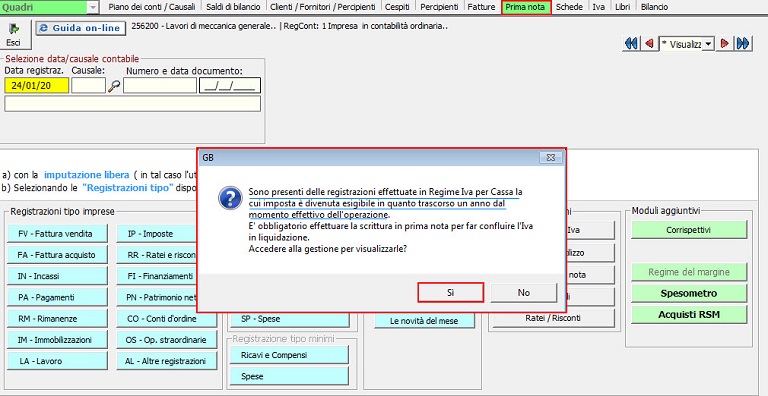
Task: Click PN - Patrimonio netto button
Action: pyautogui.click(x=157, y=297)
